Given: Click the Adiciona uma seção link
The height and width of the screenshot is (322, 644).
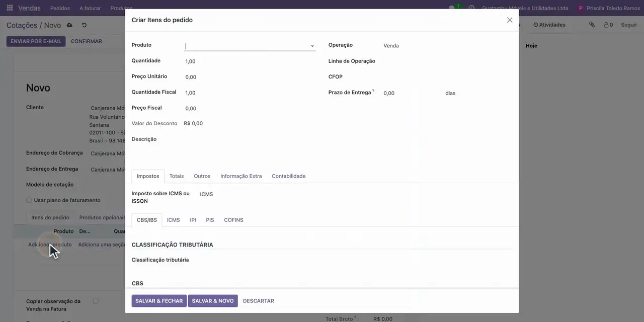Looking at the screenshot, I should [x=102, y=245].
